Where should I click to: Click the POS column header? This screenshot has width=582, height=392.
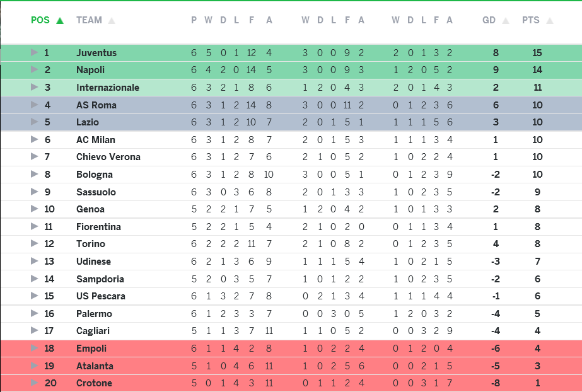(40, 20)
